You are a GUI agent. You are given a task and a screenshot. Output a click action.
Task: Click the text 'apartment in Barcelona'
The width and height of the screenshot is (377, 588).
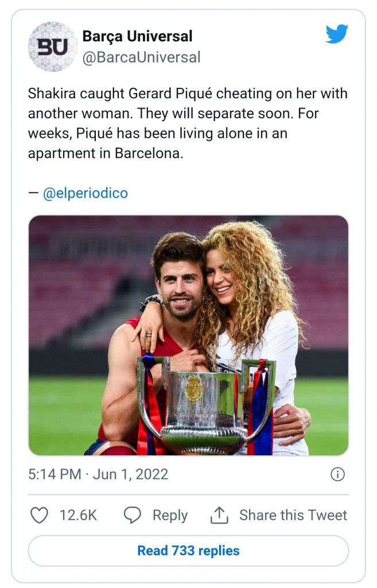point(105,154)
